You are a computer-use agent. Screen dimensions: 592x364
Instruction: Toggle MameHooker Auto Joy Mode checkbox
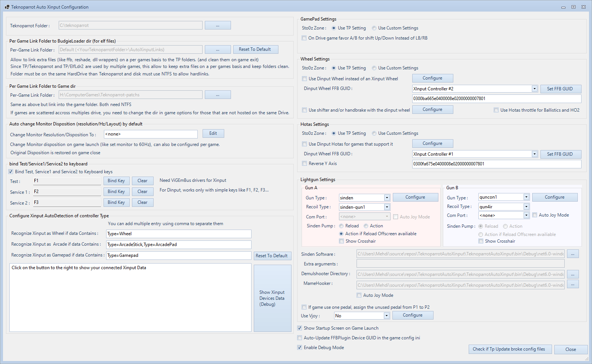coord(359,295)
